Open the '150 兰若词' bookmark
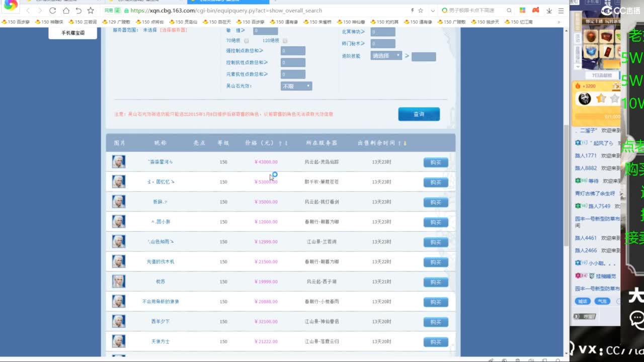This screenshot has height=362, width=644. pyautogui.click(x=83, y=22)
